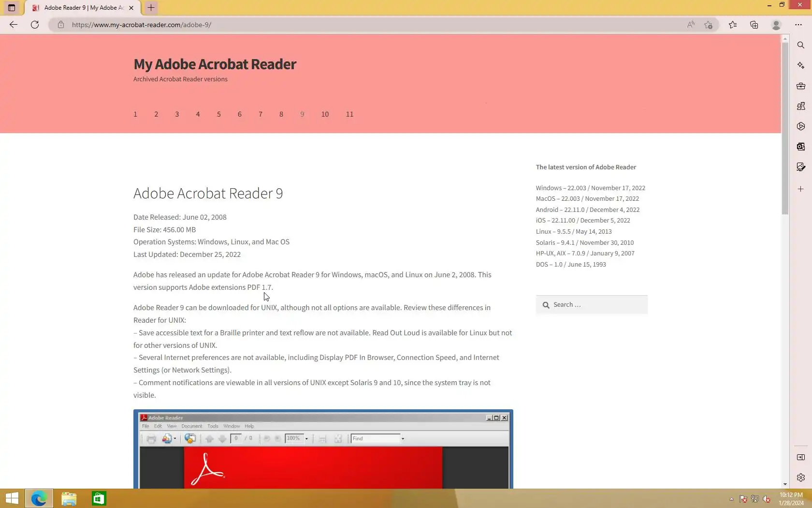Image resolution: width=812 pixels, height=508 pixels.
Task: Click the scrollbar down arrow
Action: click(x=785, y=484)
